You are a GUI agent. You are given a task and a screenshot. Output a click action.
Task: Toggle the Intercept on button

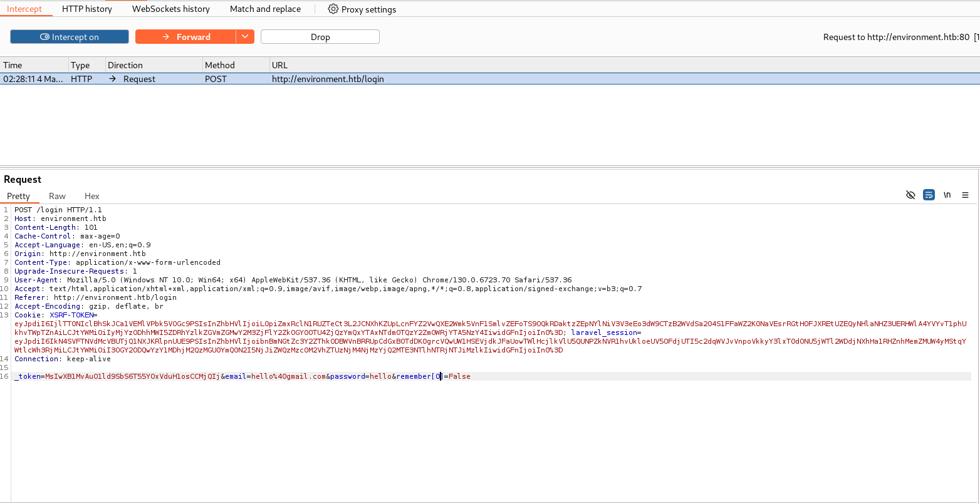click(x=70, y=37)
